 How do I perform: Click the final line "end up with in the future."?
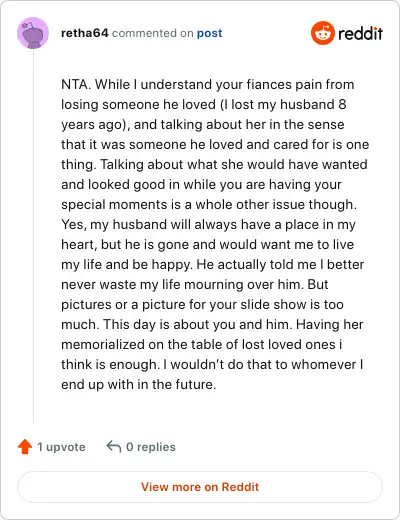click(139, 384)
